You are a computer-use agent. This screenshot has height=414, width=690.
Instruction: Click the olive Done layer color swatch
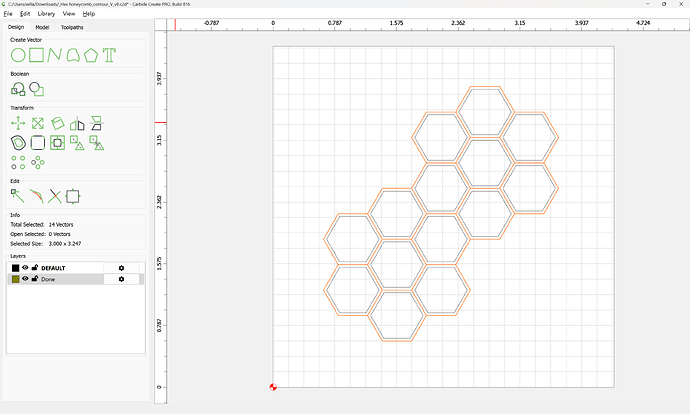pos(15,279)
